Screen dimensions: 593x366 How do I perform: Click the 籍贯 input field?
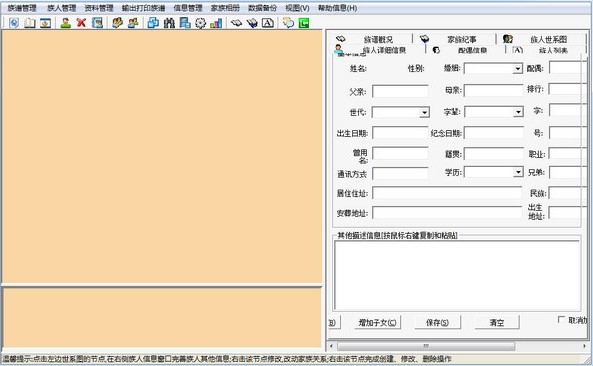[494, 153]
